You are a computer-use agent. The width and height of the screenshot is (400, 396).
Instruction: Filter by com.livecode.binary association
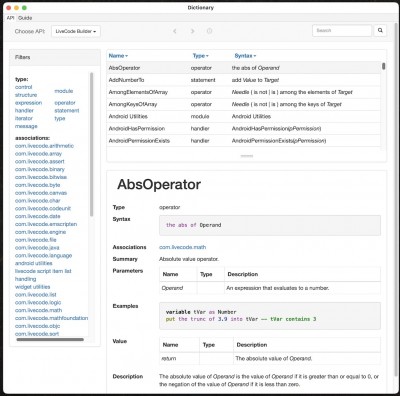[40, 169]
